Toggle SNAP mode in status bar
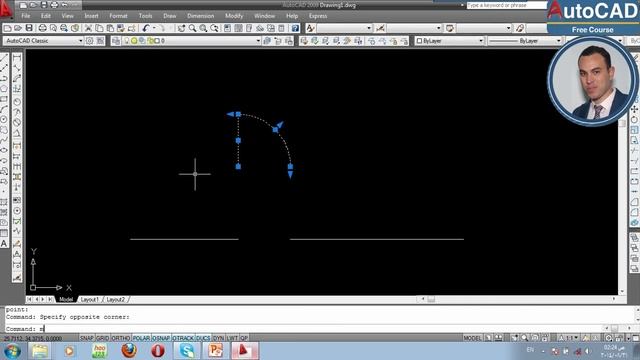The height and width of the screenshot is (360, 640). [x=87, y=338]
